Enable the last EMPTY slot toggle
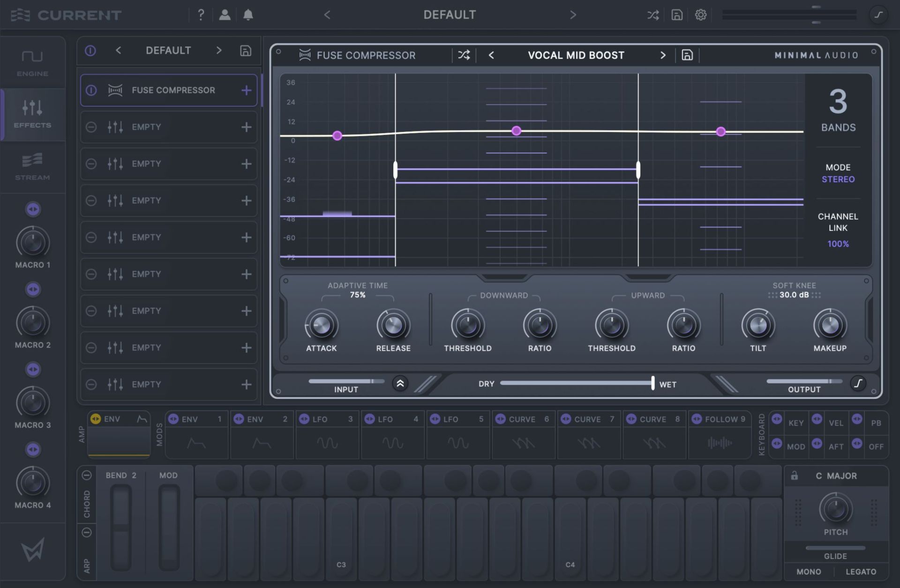Screen dimensions: 900x588 coord(91,385)
